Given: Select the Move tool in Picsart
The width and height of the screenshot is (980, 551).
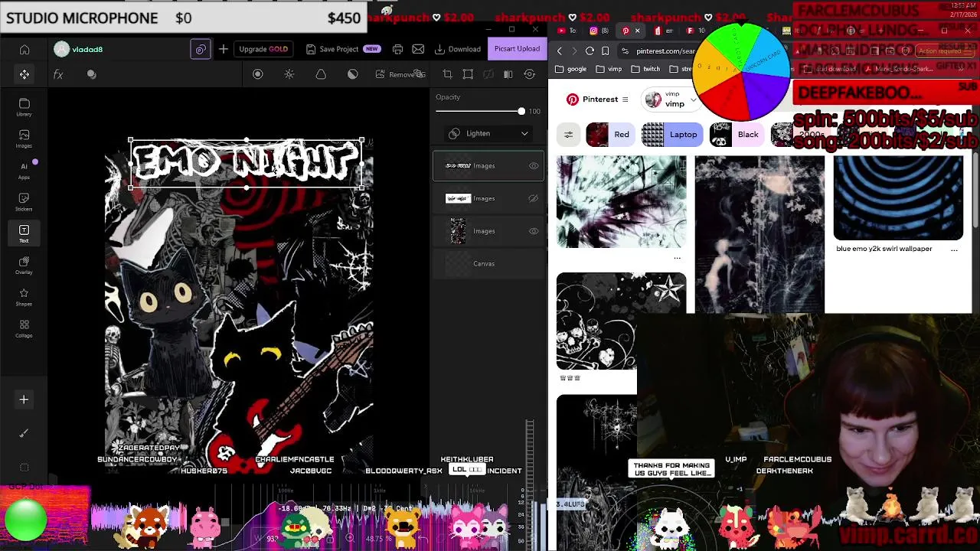Looking at the screenshot, I should [x=24, y=74].
